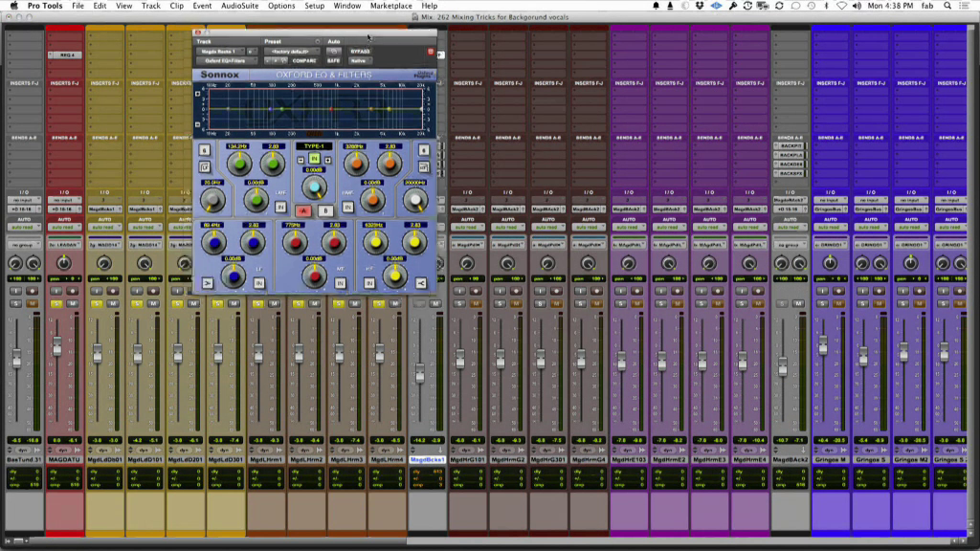Click the MgdLHrm1 volume fader
Screen dimensions: 980x551
click(258, 354)
